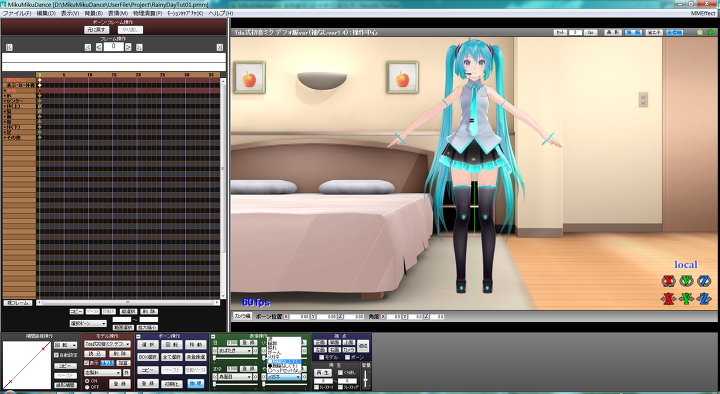Click the MikuMikuDance title bar app icon
Image resolution: width=720 pixels, height=394 pixels.
click(3, 4)
